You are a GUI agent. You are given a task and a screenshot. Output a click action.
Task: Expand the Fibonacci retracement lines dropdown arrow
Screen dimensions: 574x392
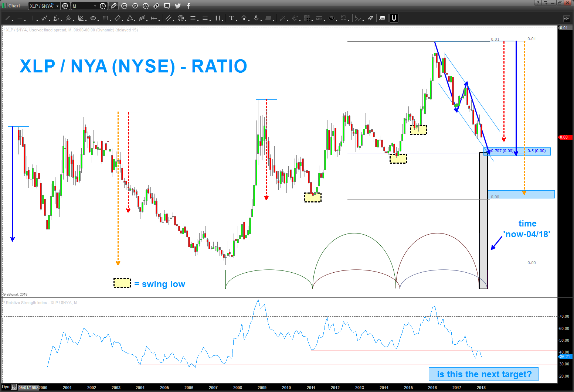(x=198, y=20)
